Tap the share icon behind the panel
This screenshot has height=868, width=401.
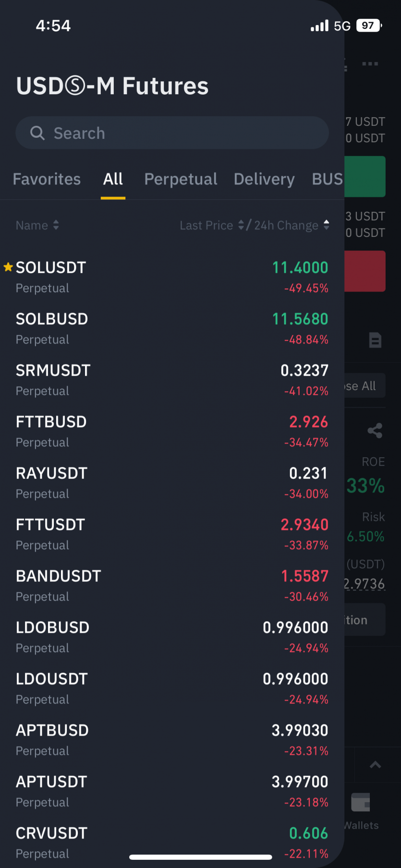(375, 430)
